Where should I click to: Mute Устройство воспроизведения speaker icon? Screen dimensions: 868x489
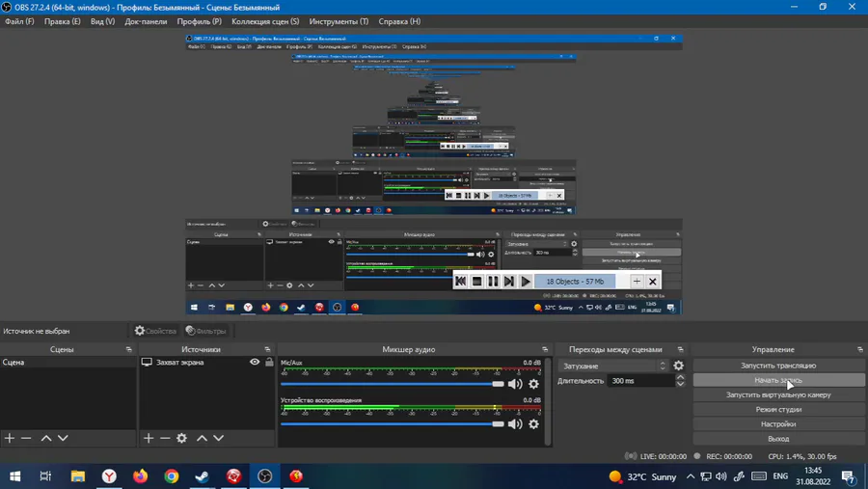point(515,423)
